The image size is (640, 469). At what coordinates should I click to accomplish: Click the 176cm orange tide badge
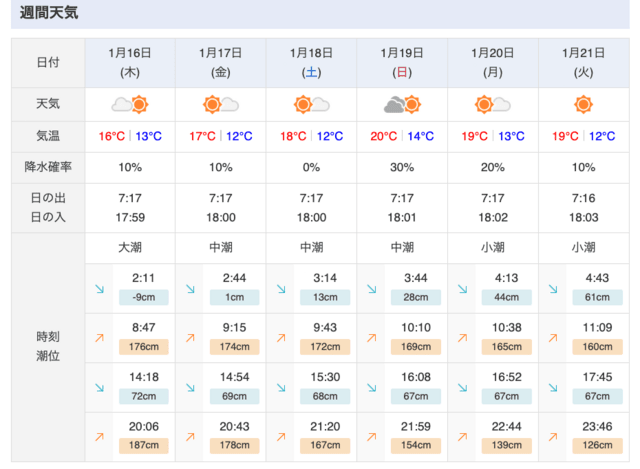144,347
